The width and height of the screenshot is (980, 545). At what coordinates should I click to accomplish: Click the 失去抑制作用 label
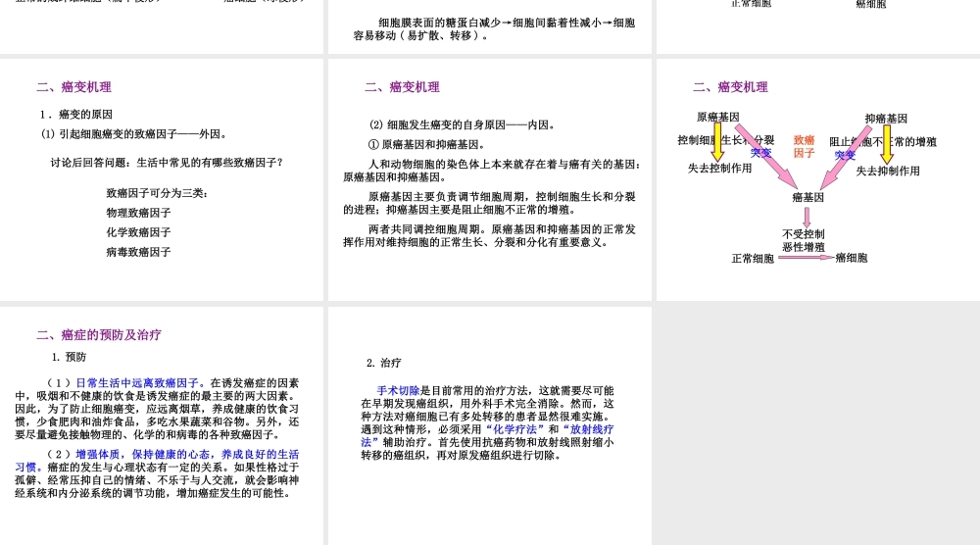pyautogui.click(x=888, y=171)
